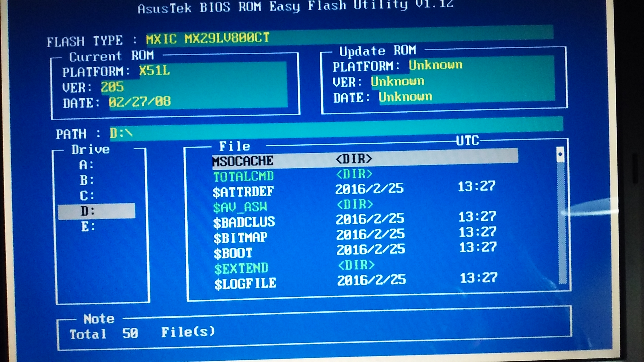Viewport: 644px width, 362px height.
Task: Click the 2016/2/25 date of $ATTRDEF
Action: [x=369, y=189]
